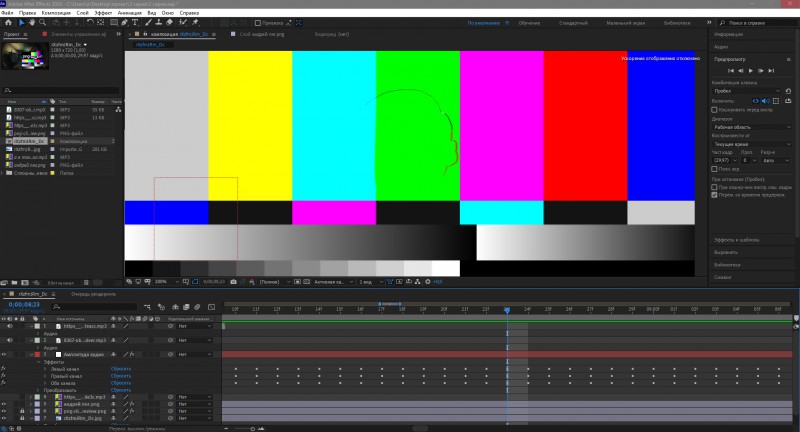Select the Zoom magnifier tool
Image resolution: width=800 pixels, height=432 pixels.
[43, 22]
